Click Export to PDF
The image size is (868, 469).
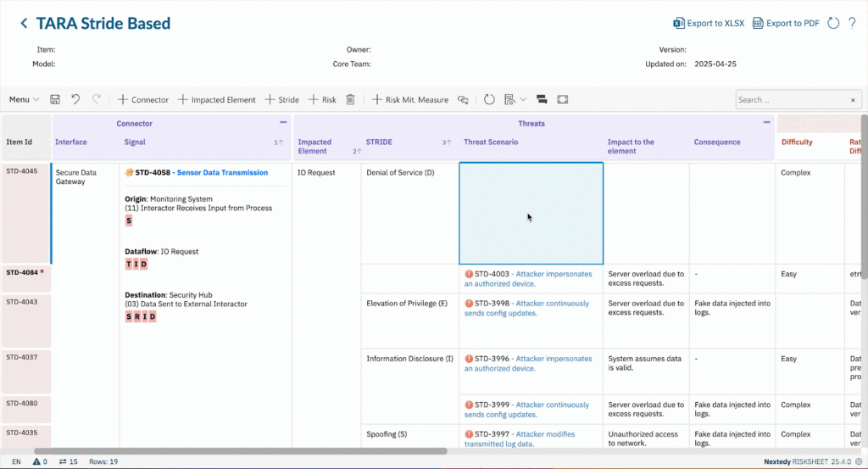[x=786, y=23]
